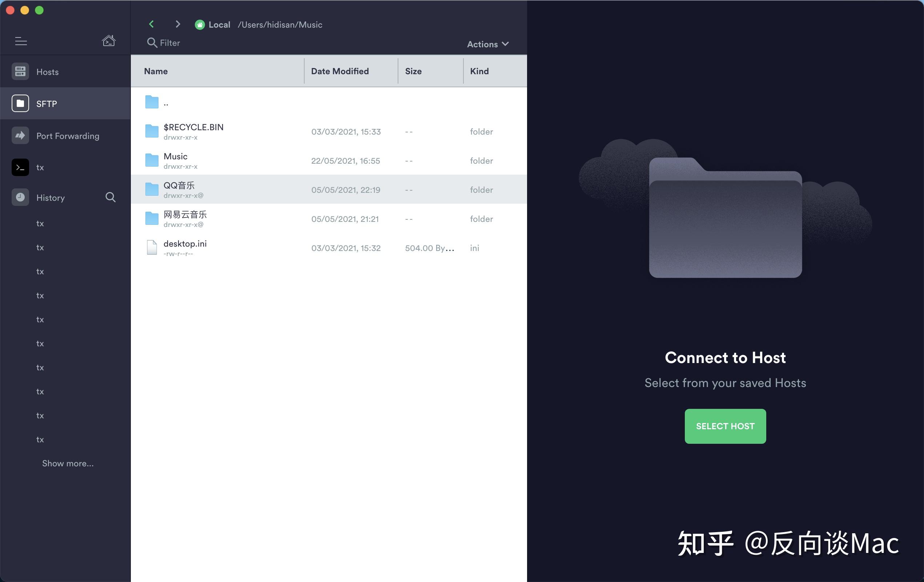The image size is (924, 582).
Task: Click the $RECYCLE.BIN folder icon
Action: click(x=152, y=131)
